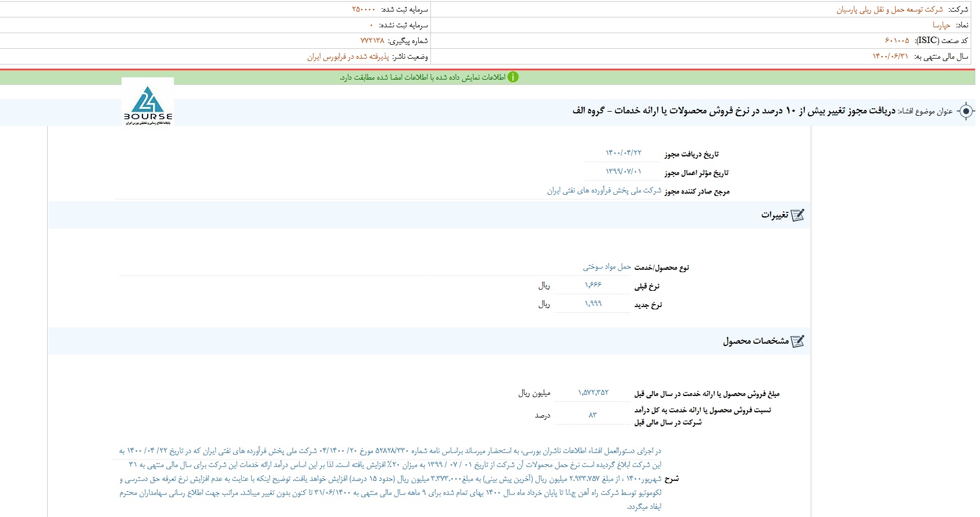Click the green info icon in notification bar

(513, 77)
